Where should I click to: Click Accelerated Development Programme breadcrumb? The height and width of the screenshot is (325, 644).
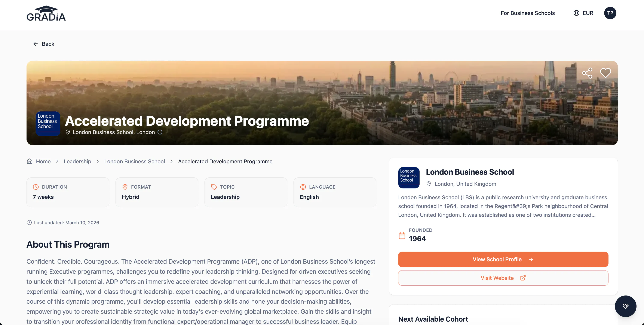225,161
